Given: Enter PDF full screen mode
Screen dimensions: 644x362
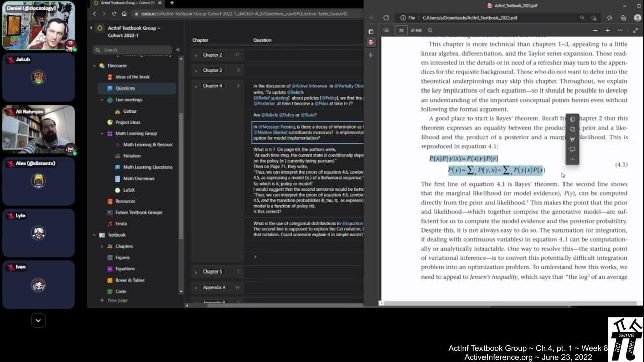Looking at the screenshot, I should [x=635, y=30].
